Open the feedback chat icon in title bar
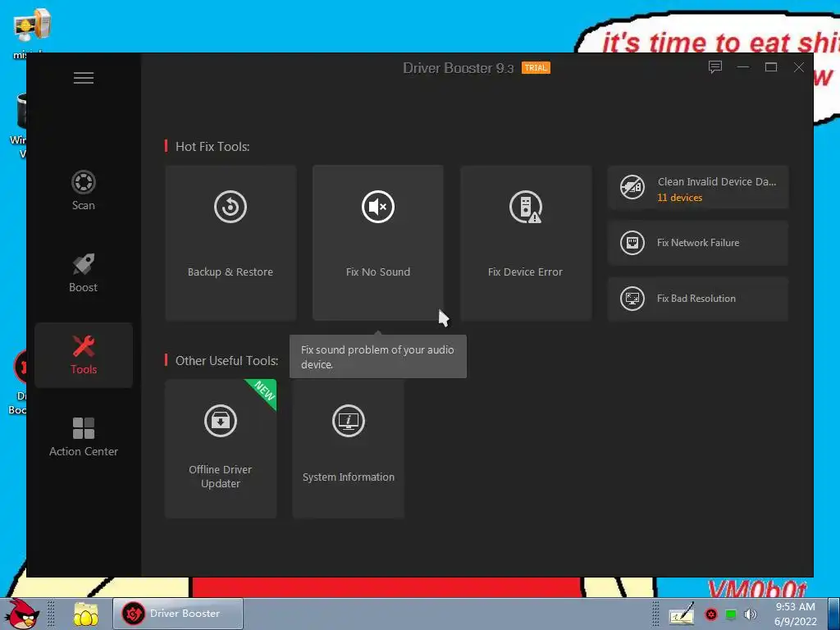The width and height of the screenshot is (840, 630). [x=715, y=67]
